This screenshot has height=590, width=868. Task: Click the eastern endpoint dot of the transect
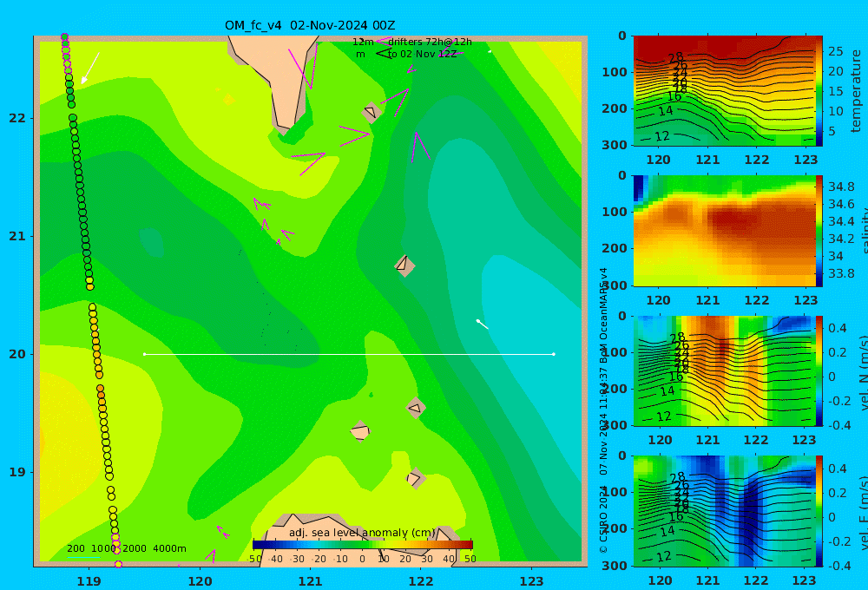(x=554, y=354)
